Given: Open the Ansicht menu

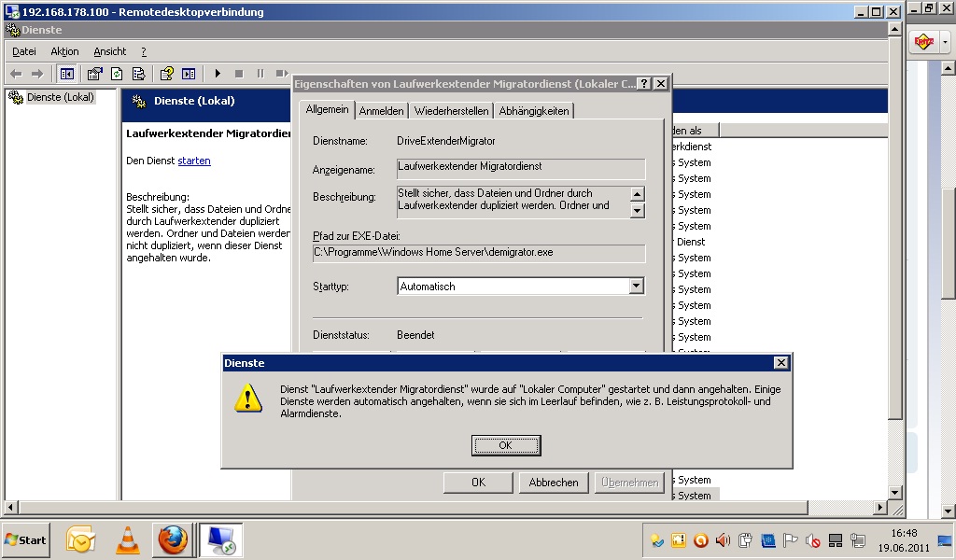Looking at the screenshot, I should point(110,51).
